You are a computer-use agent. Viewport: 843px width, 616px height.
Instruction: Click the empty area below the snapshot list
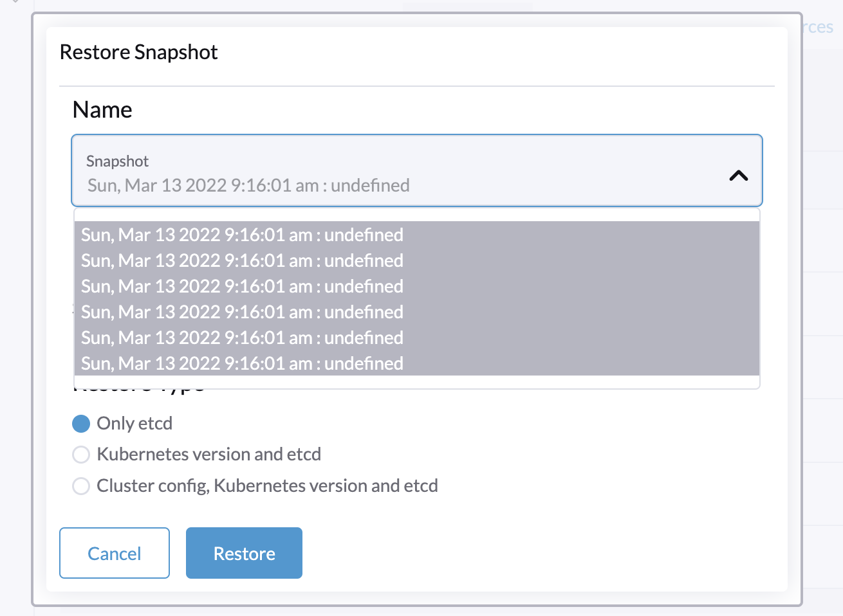point(416,381)
